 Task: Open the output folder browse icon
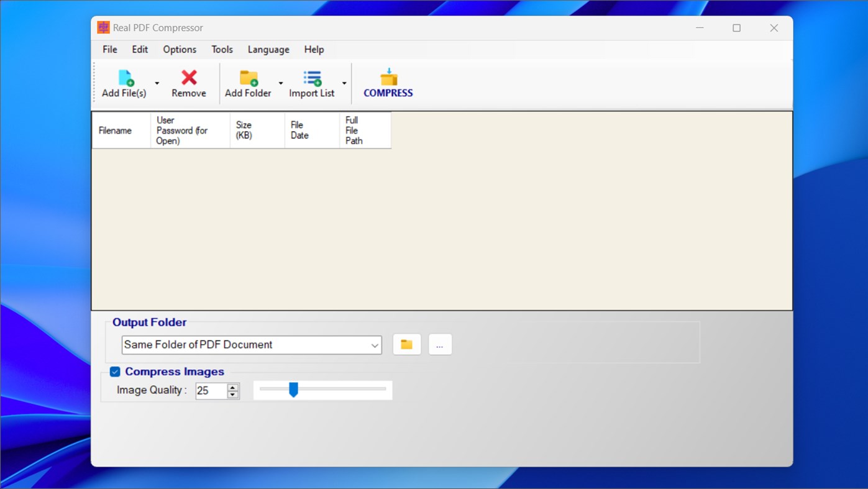tap(406, 344)
